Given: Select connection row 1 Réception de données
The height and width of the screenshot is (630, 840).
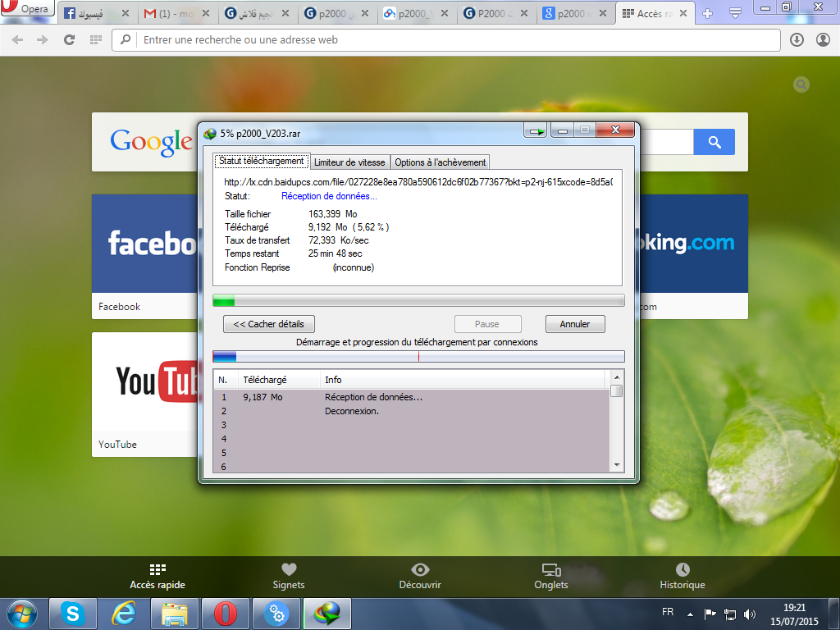Looking at the screenshot, I should pos(412,397).
